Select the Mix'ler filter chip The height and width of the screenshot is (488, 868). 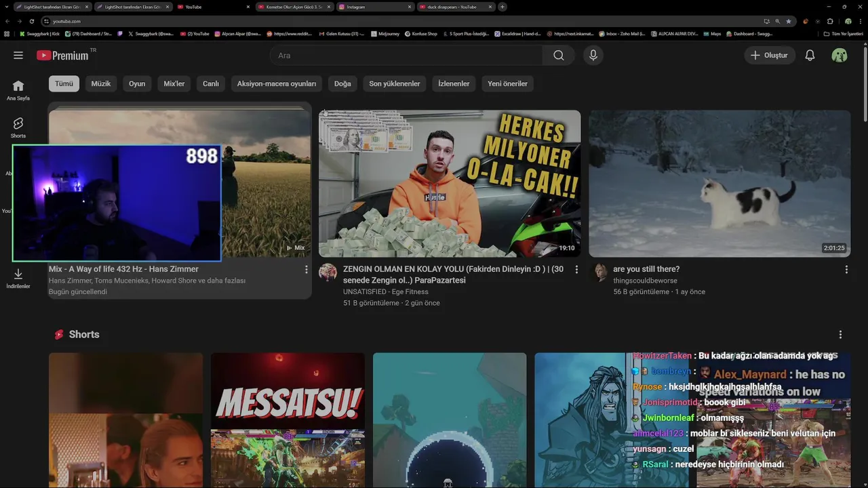click(174, 83)
